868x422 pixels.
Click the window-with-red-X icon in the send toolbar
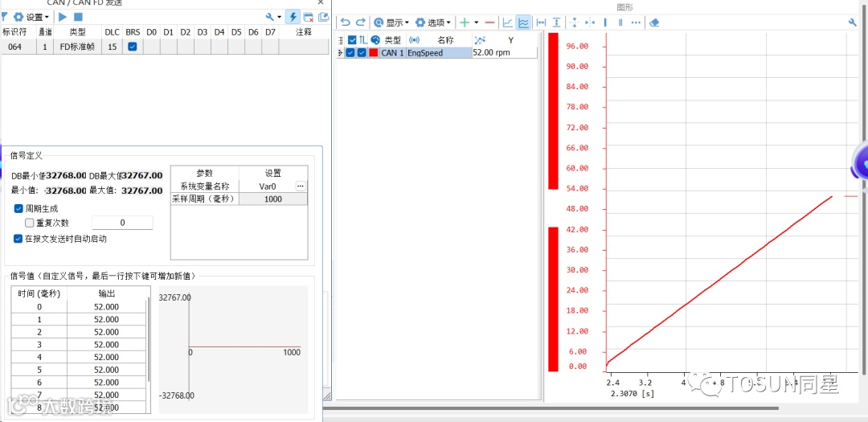tap(309, 17)
